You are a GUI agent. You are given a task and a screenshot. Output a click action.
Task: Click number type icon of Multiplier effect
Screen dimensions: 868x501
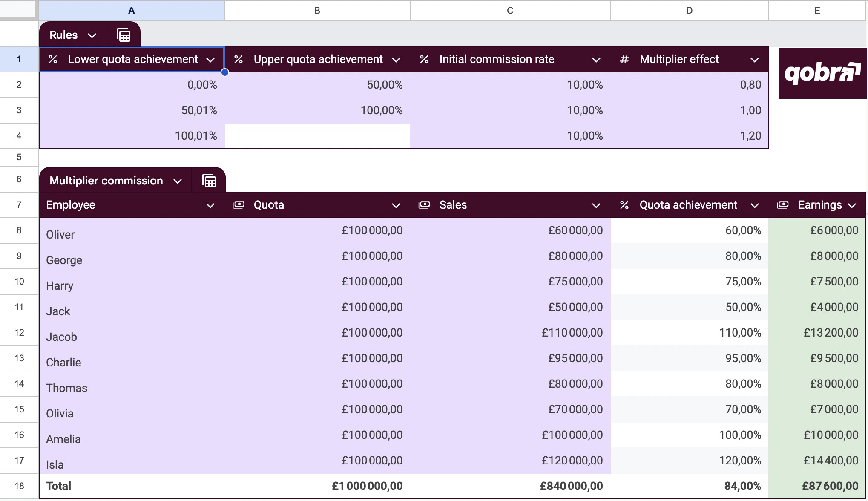pyautogui.click(x=624, y=59)
